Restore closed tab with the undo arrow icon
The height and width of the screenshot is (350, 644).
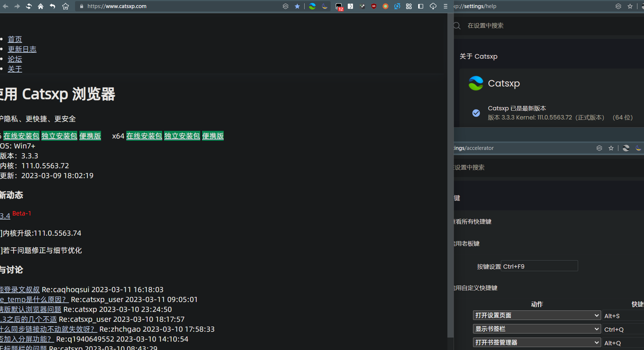pyautogui.click(x=52, y=6)
